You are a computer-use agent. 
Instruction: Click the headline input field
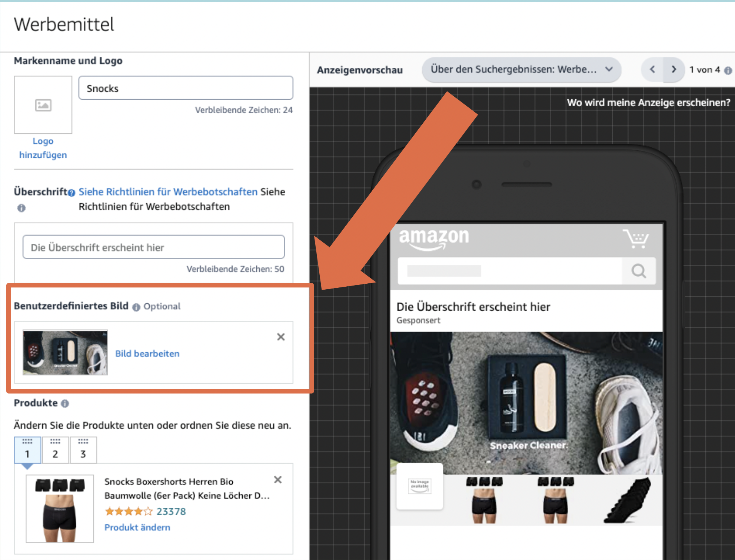pyautogui.click(x=153, y=247)
